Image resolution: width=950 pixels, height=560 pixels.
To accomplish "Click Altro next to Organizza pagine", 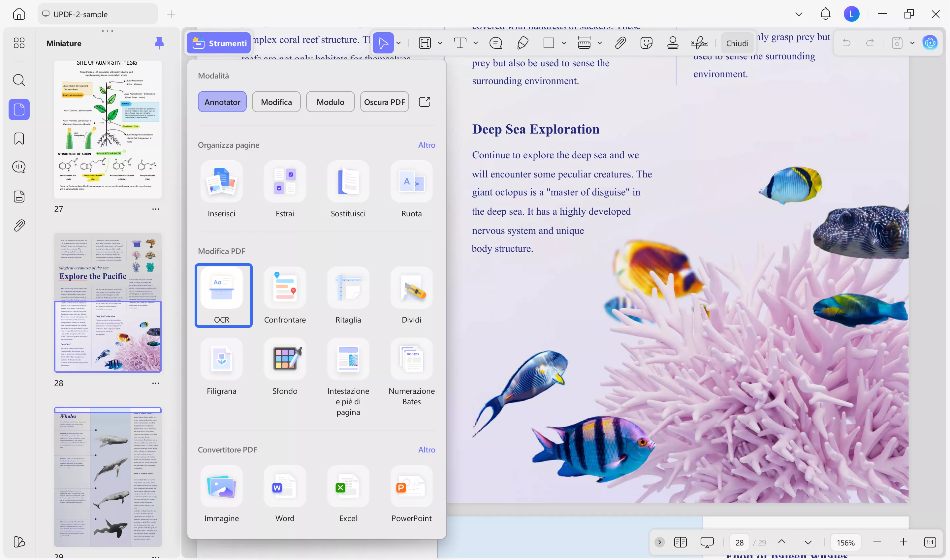I will pyautogui.click(x=427, y=144).
